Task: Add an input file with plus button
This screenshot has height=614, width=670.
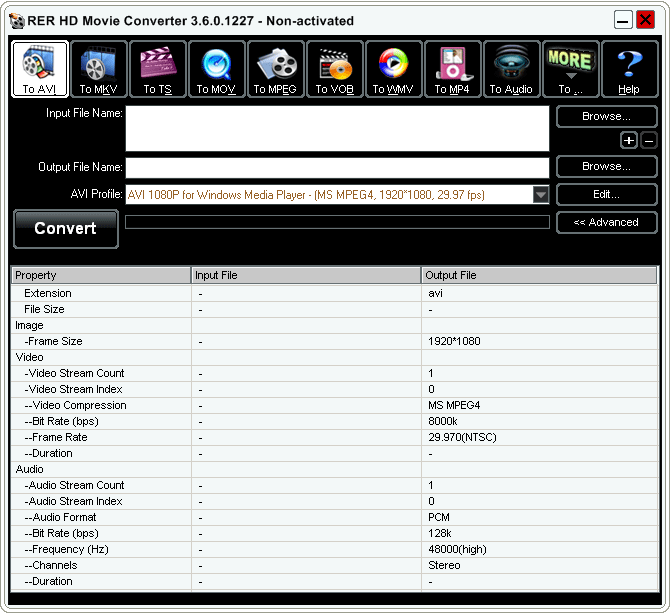Action: coord(629,141)
